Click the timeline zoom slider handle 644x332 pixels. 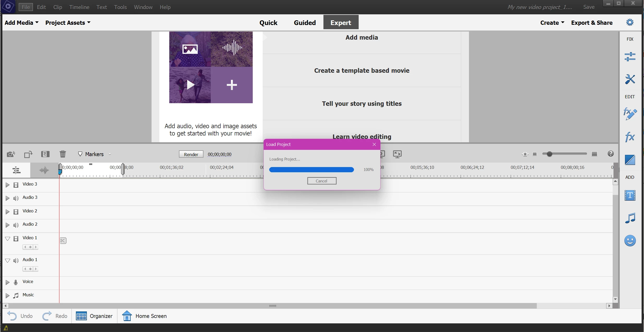pyautogui.click(x=549, y=154)
